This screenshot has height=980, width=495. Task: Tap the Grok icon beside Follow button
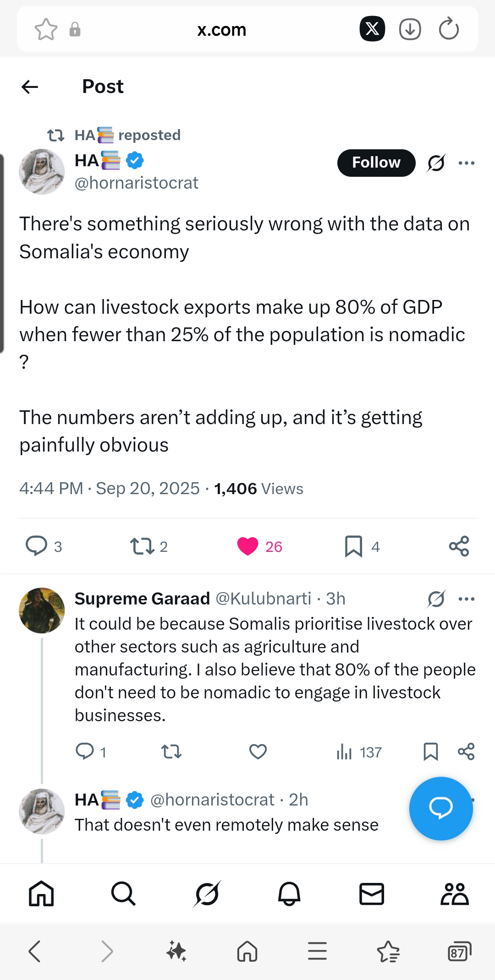[436, 163]
